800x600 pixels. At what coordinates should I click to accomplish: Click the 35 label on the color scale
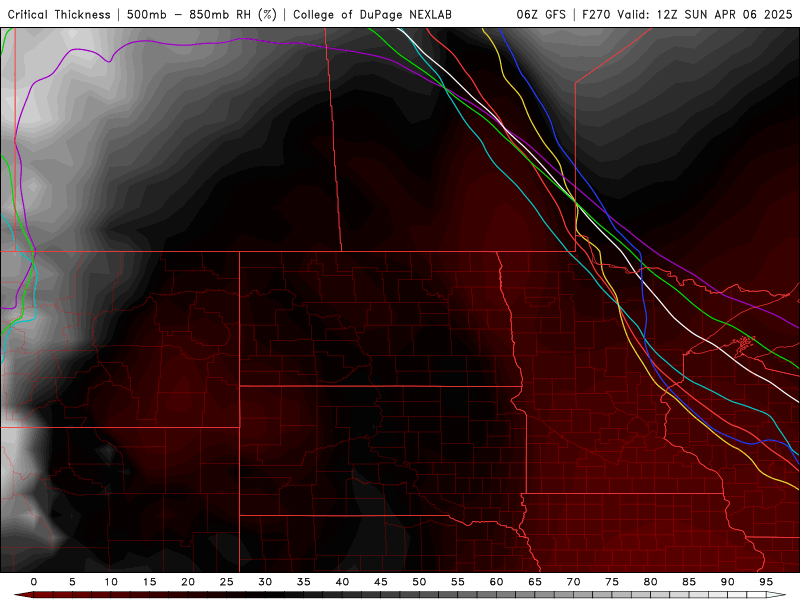click(304, 582)
